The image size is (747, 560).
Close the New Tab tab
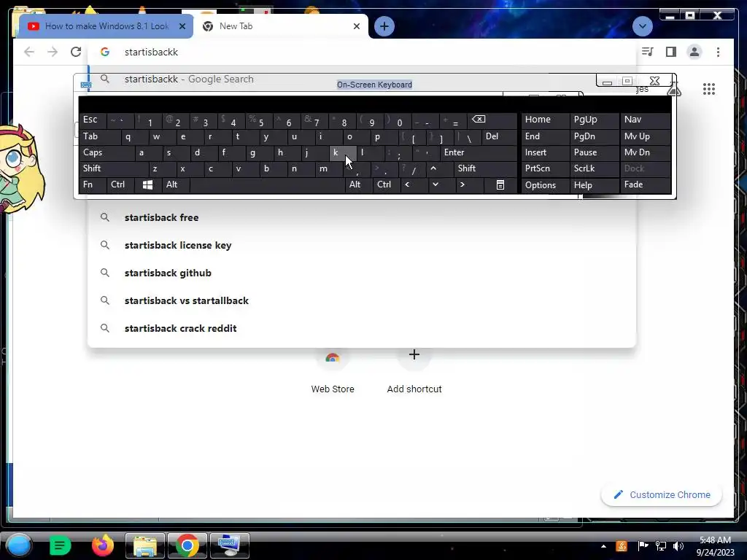click(x=356, y=26)
